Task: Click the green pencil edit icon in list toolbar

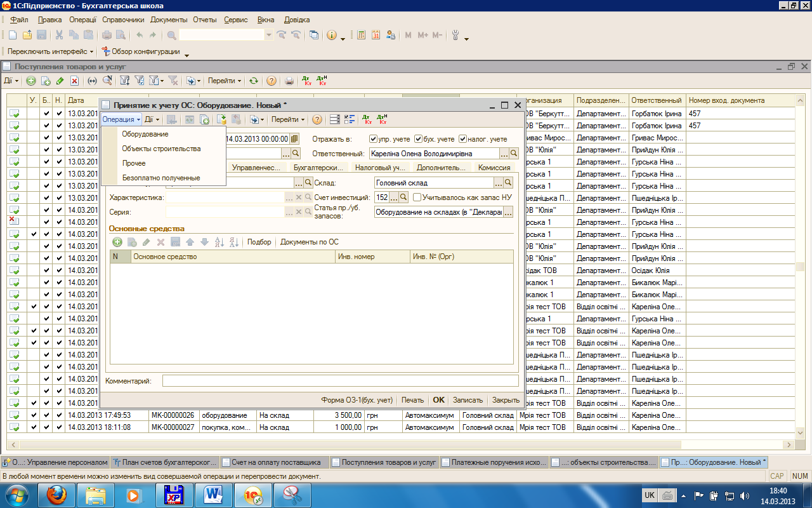Action: click(60, 81)
